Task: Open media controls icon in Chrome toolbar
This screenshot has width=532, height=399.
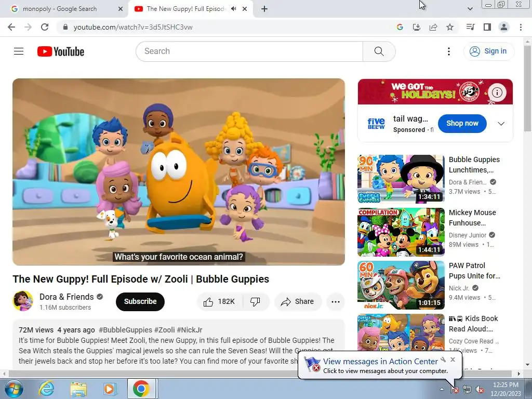Action: 470,27
